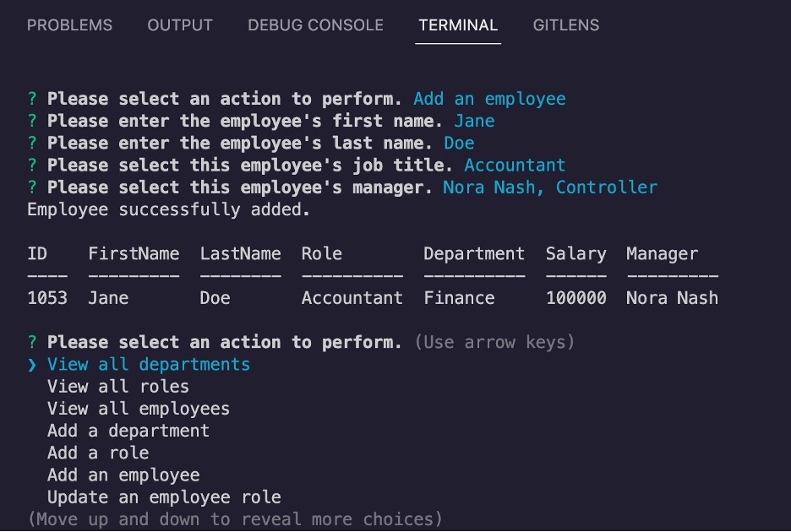Click the selection arrow beside View all departments
This screenshot has height=532, width=791.
click(x=30, y=364)
